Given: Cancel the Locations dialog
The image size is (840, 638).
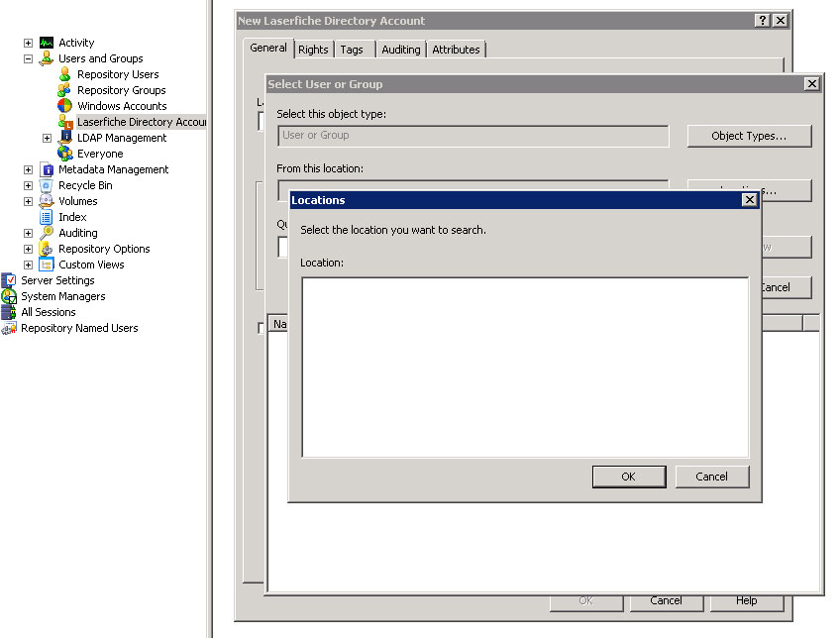Looking at the screenshot, I should 712,477.
